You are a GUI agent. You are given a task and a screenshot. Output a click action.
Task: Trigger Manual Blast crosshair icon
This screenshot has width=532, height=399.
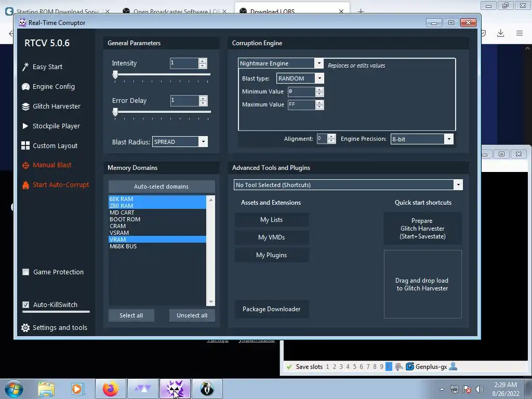click(x=25, y=165)
